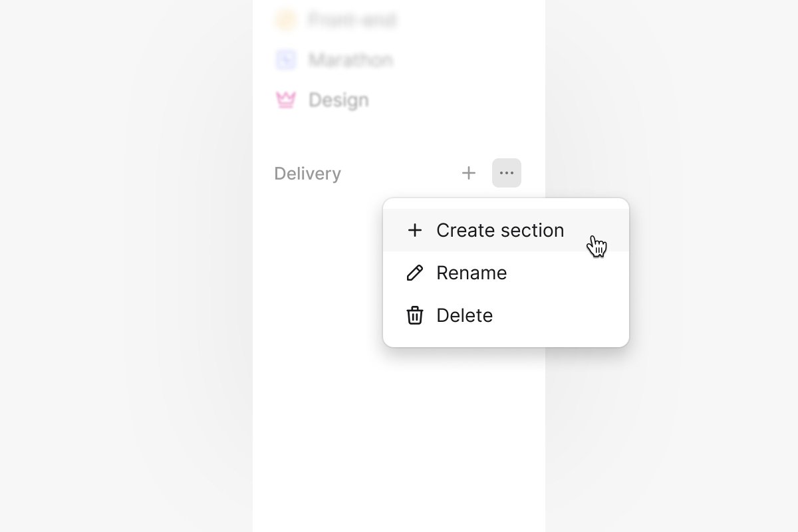The width and height of the screenshot is (798, 532).
Task: Open the Marathon project label
Action: pyautogui.click(x=350, y=61)
